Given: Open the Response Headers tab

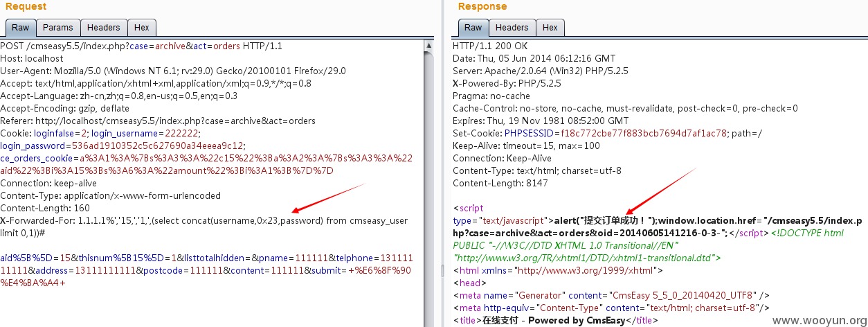Looking at the screenshot, I should click(512, 28).
